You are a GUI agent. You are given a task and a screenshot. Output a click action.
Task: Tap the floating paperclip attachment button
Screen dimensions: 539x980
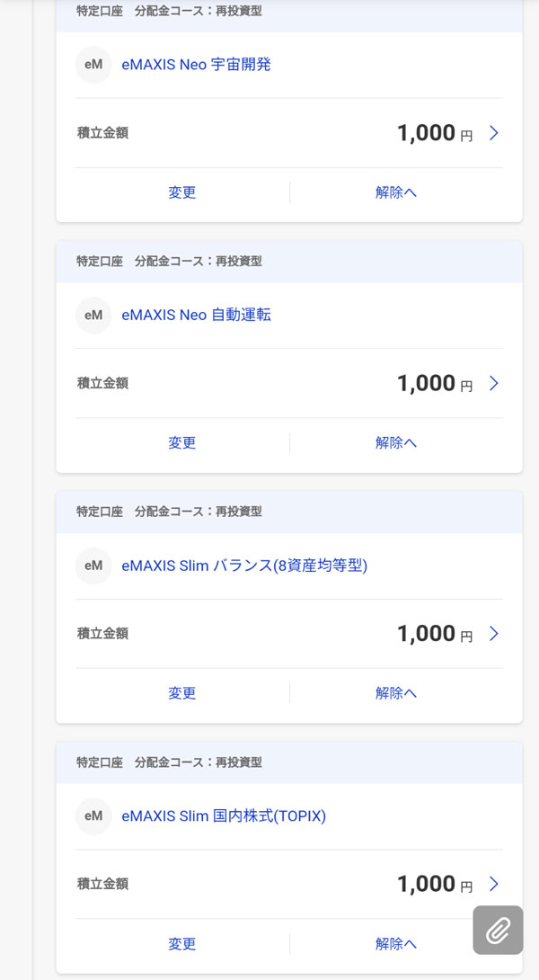pos(498,930)
